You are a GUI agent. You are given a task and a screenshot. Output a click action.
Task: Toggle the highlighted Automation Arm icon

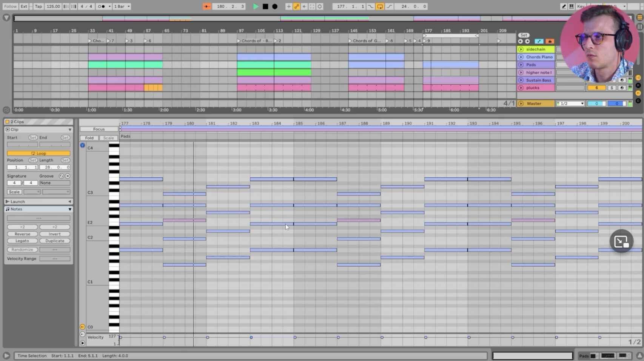click(x=297, y=6)
